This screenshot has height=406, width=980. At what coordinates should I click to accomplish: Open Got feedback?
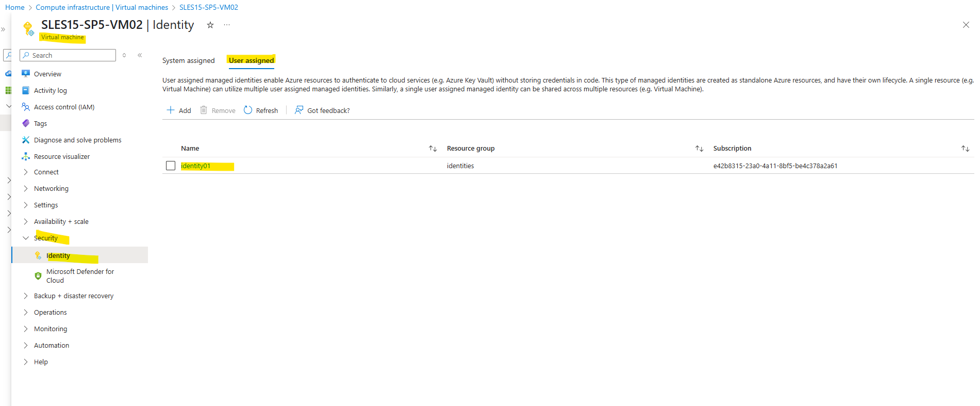(x=322, y=110)
